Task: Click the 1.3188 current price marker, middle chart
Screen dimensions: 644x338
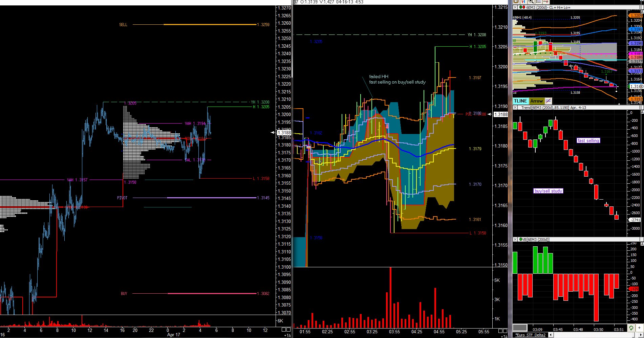Action: pos(501,114)
